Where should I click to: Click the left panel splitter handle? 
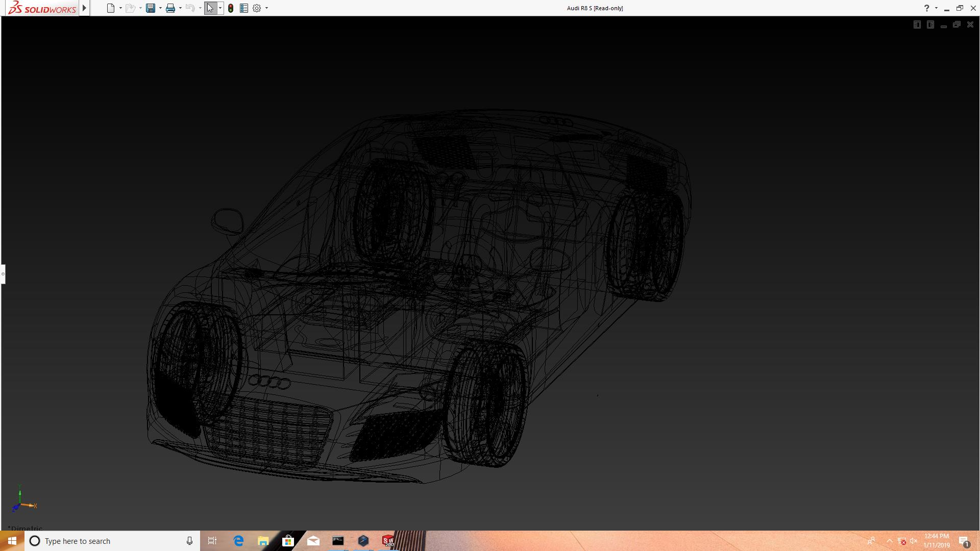pos(3,274)
